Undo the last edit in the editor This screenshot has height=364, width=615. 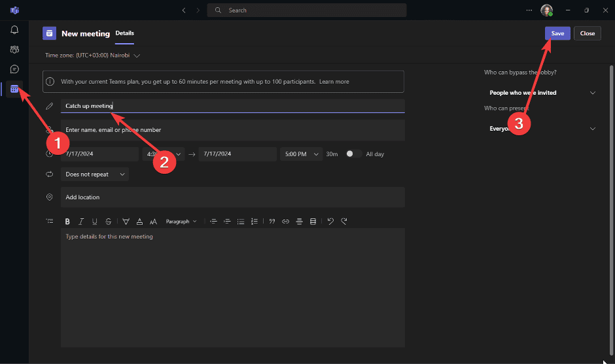(x=330, y=222)
